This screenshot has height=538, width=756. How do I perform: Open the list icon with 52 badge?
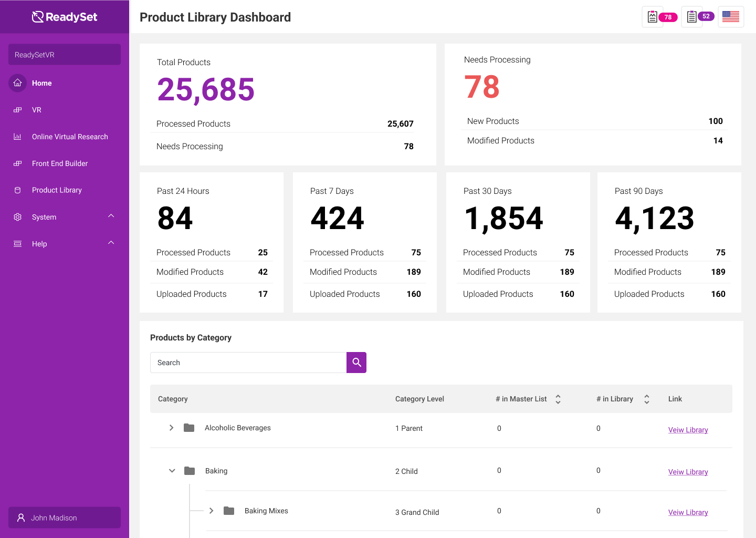(692, 17)
